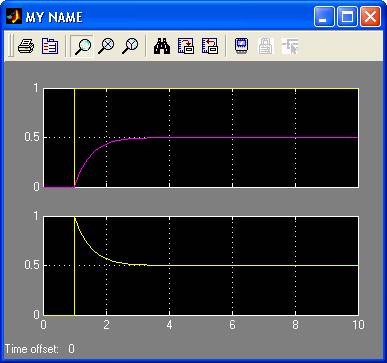Image resolution: width=387 pixels, height=363 pixels.
Task: Save current axes settings icon
Action: pyautogui.click(x=186, y=46)
